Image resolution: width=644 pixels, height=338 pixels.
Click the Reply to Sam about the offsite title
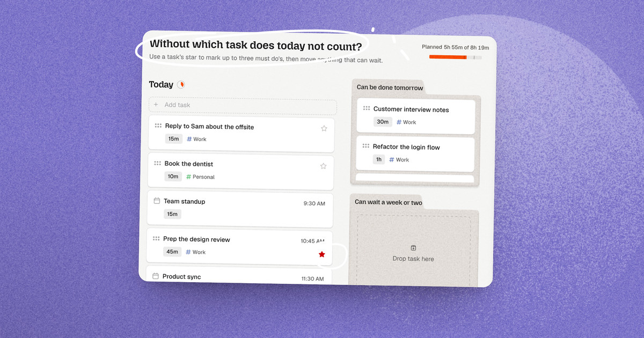(x=209, y=127)
